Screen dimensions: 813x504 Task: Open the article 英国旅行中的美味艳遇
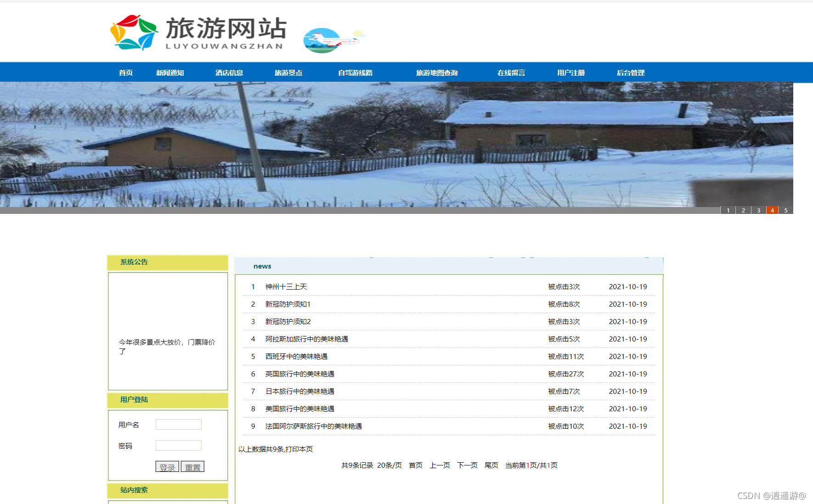pyautogui.click(x=299, y=374)
